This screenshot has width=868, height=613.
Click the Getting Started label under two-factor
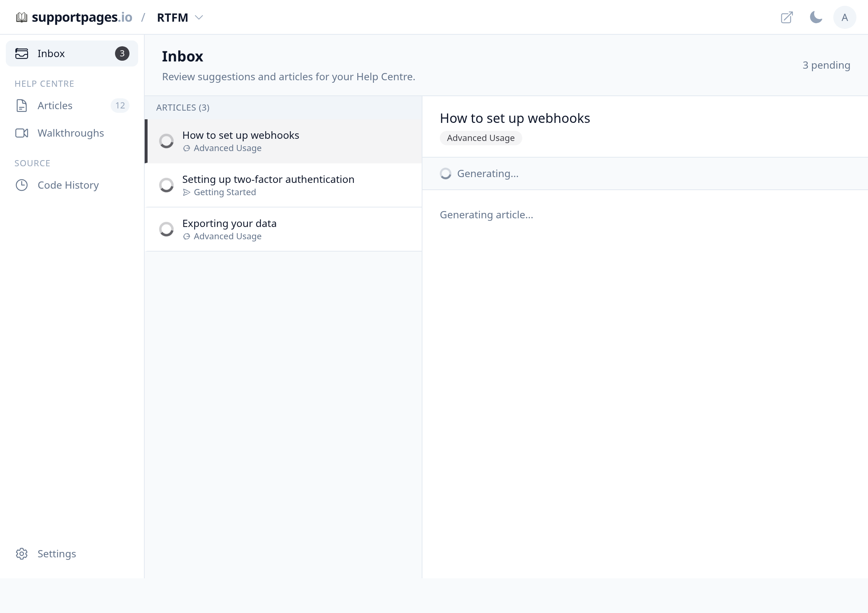tap(225, 193)
